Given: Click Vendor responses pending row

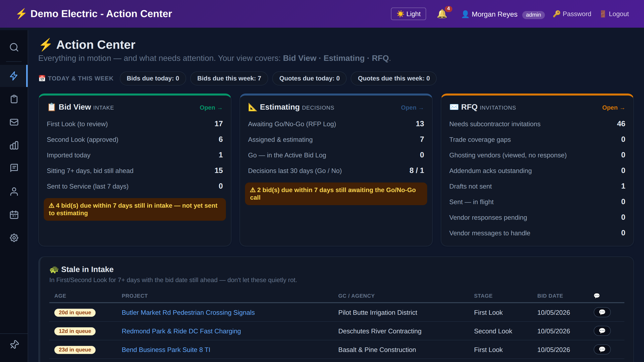Looking at the screenshot, I should [537, 218].
